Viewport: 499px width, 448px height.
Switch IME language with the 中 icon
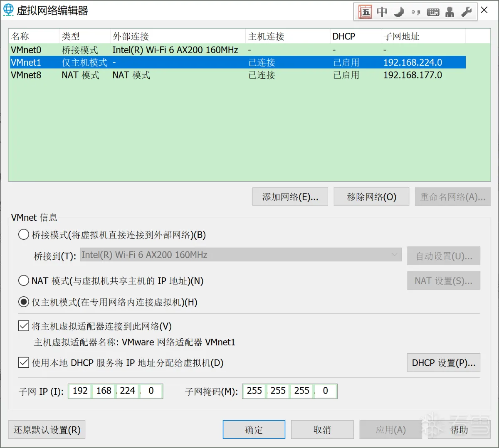[381, 12]
